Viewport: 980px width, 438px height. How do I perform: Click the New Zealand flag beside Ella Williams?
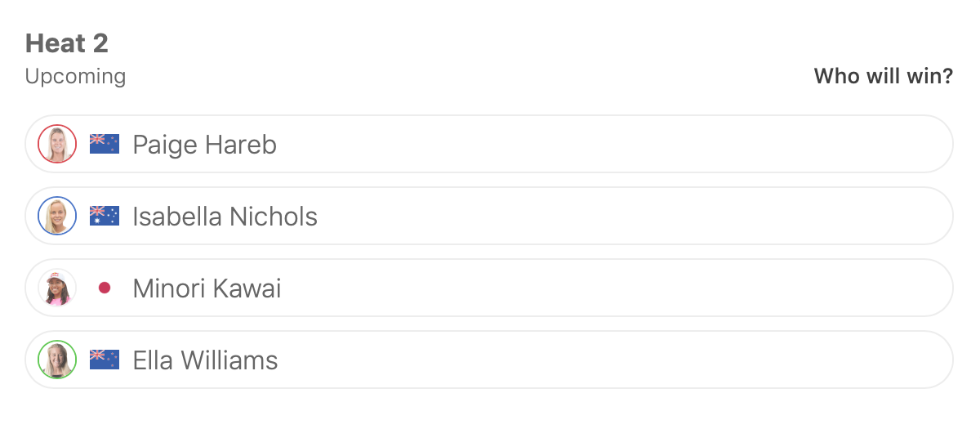pyautogui.click(x=105, y=360)
